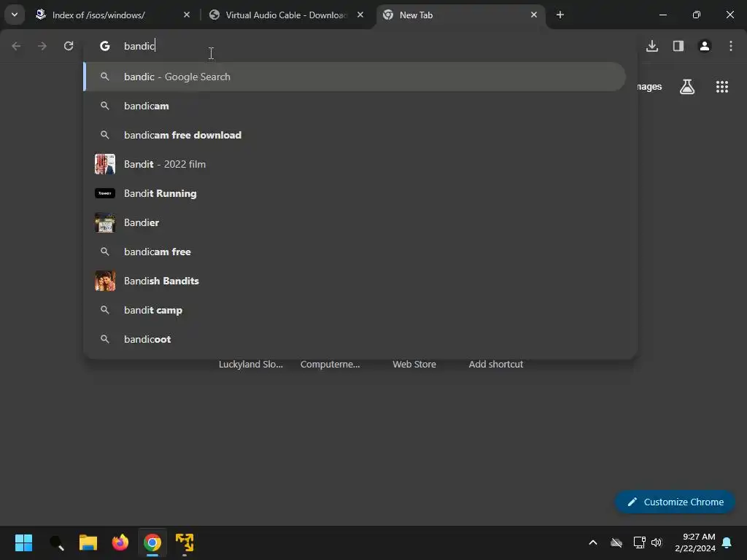Click the OneDrive cloud tray icon
747x560 pixels.
click(616, 542)
